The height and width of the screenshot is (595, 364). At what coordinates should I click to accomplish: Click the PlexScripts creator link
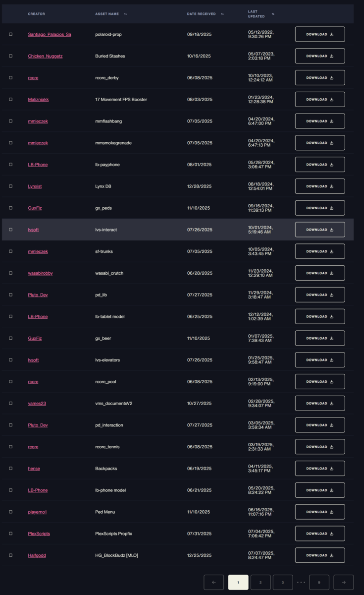tap(39, 534)
